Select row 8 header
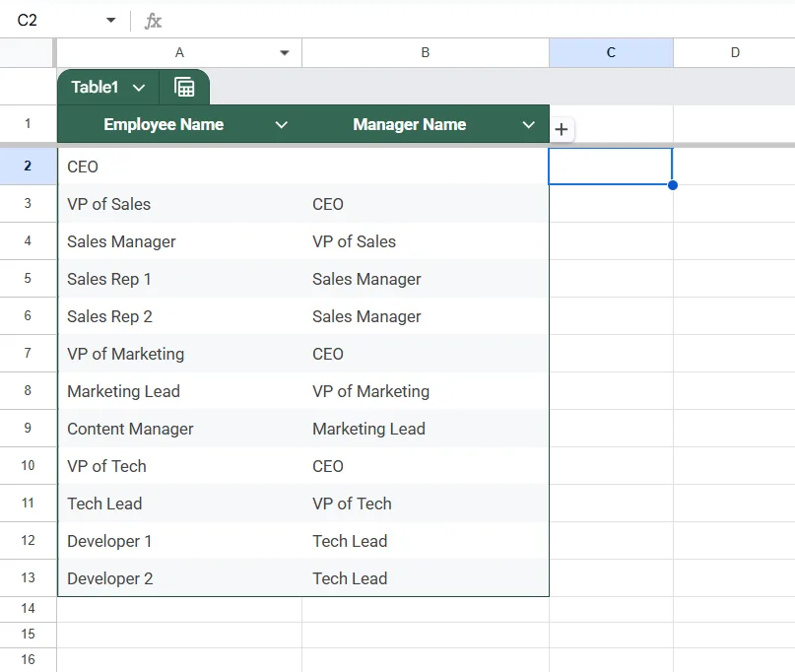 coord(28,390)
